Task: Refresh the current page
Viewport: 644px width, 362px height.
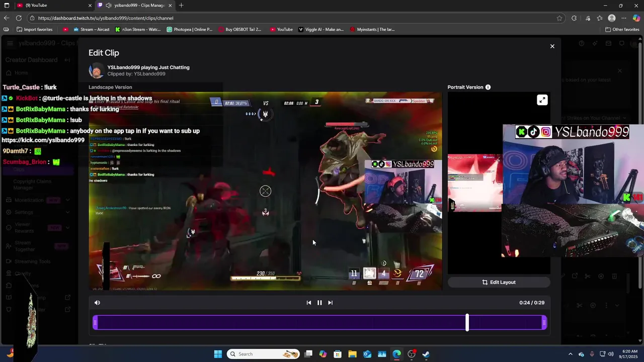Action: [19, 18]
